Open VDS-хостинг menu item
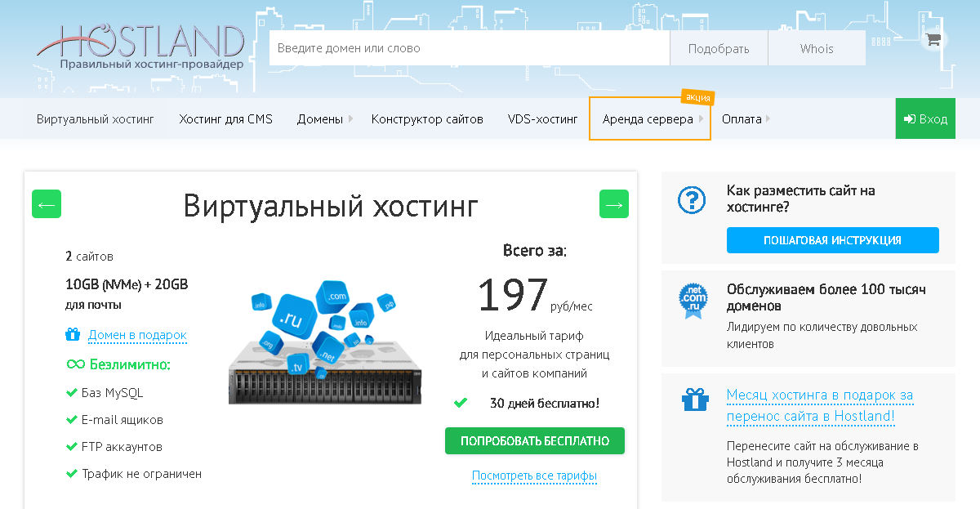The height and width of the screenshot is (509, 980). [542, 119]
